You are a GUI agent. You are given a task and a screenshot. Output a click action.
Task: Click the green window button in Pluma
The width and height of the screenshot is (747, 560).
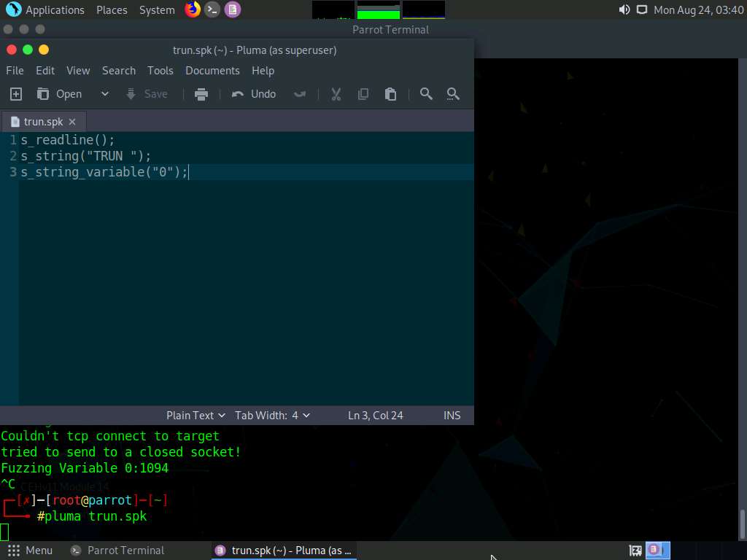pyautogui.click(x=28, y=50)
